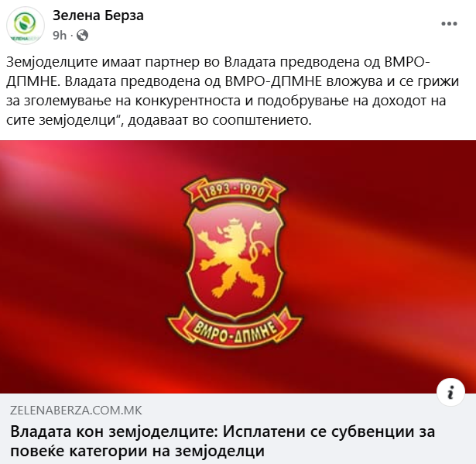
Task: Open the red flag link preview image
Action: click(x=238, y=266)
